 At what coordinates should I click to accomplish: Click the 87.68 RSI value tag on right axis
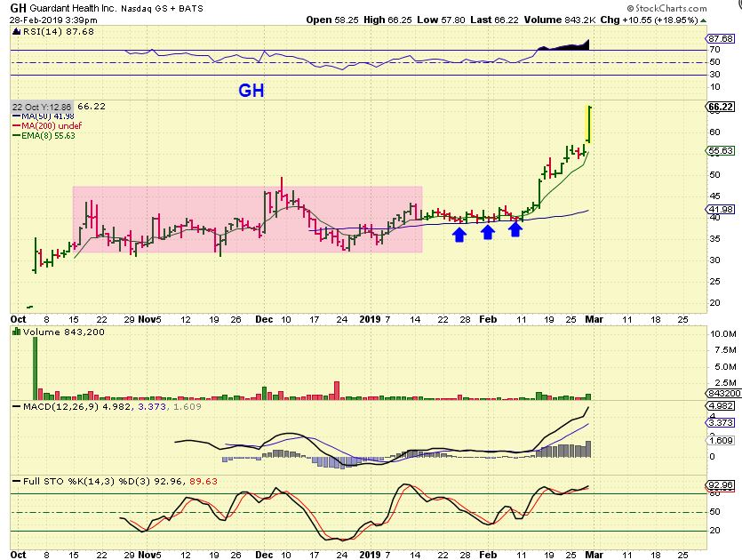point(721,39)
